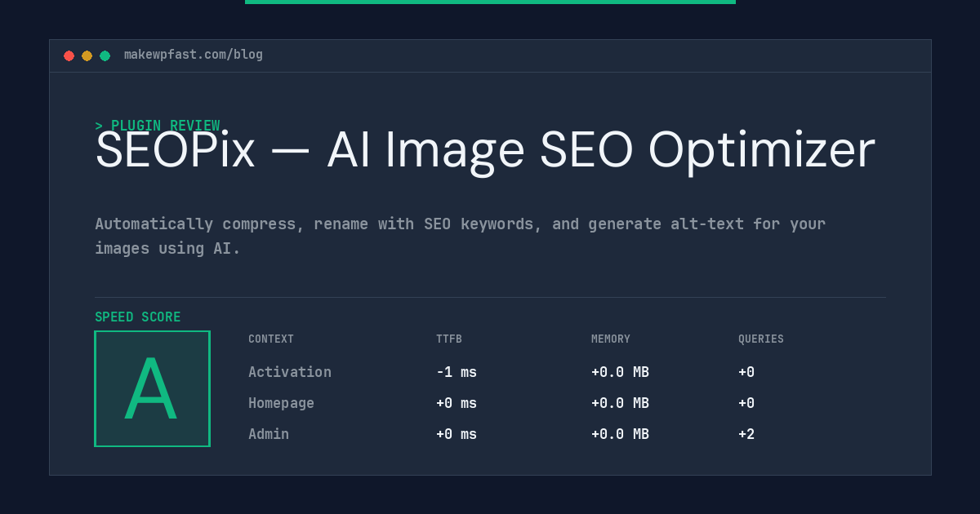Image resolution: width=980 pixels, height=514 pixels.
Task: Click the 'MEMORY' column header
Action: 611,339
